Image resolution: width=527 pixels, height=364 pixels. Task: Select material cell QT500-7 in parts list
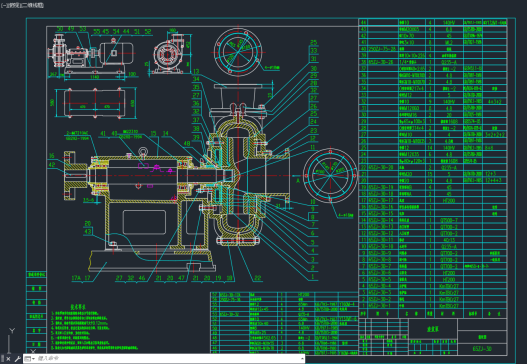tap(449, 220)
